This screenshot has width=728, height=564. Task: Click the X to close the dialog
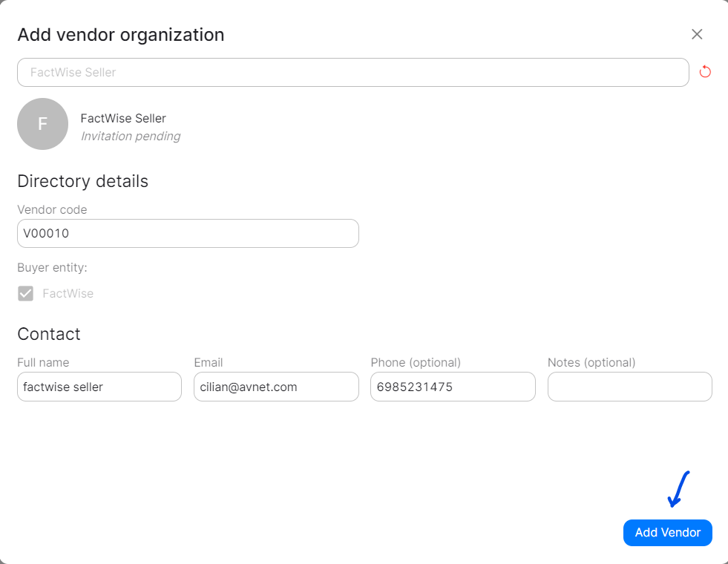click(x=696, y=34)
